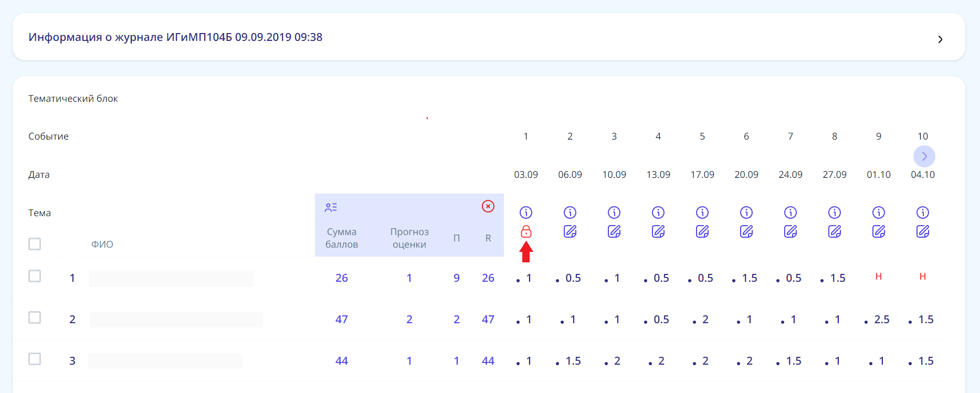
Task: Edit grades for the 13.09 column
Action: (x=658, y=231)
